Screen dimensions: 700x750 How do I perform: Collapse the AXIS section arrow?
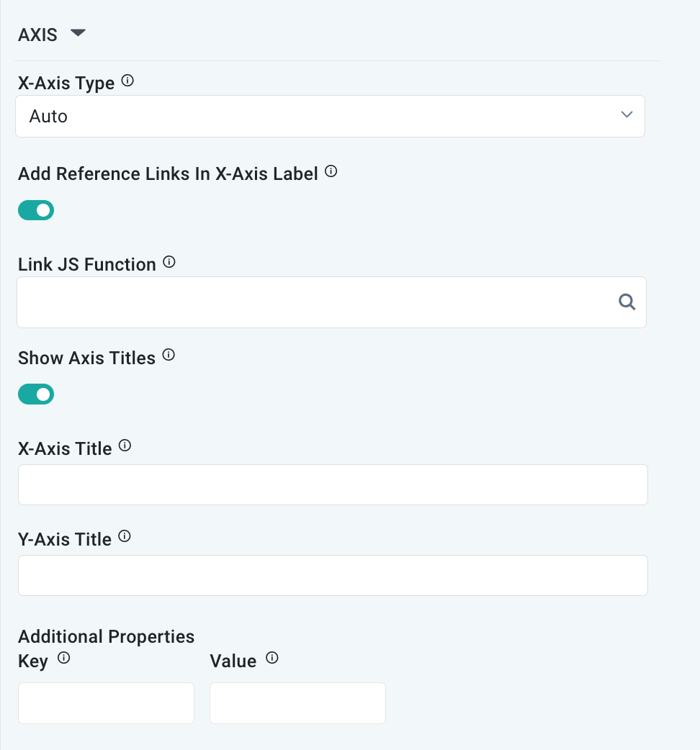click(78, 33)
